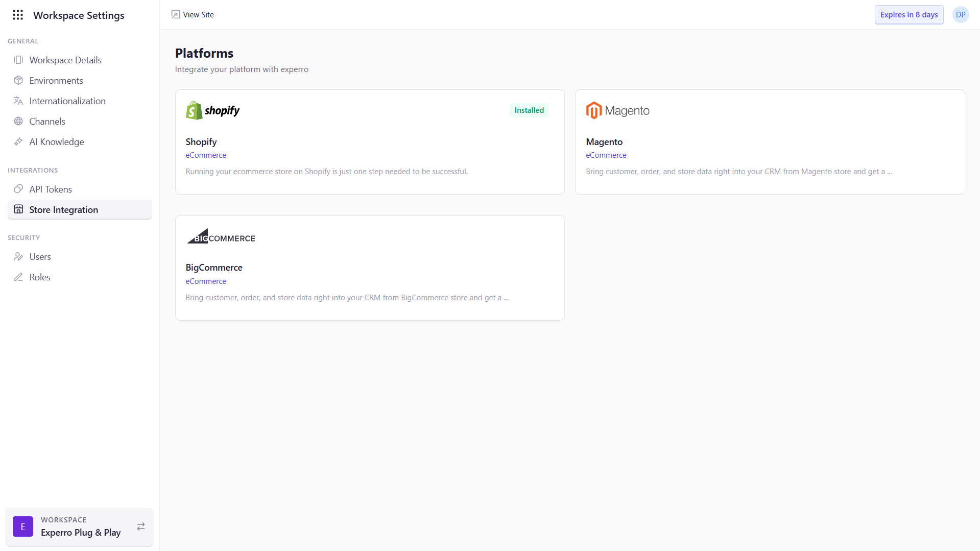Click the View Site external link icon
980x551 pixels.
(175, 14)
